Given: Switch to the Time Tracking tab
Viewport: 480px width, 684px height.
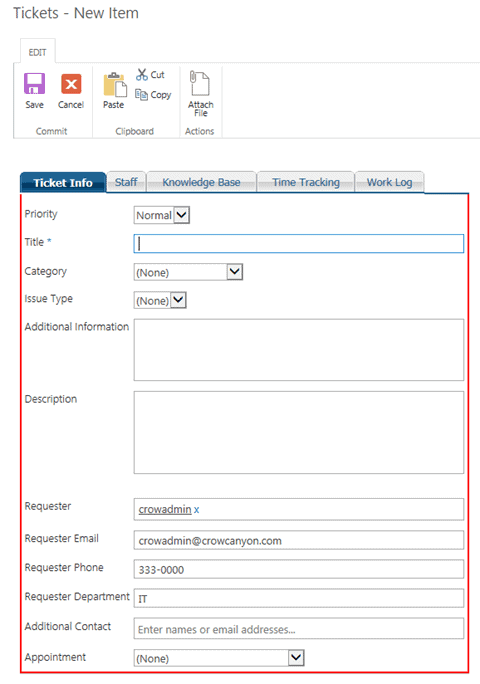Looking at the screenshot, I should [x=306, y=182].
